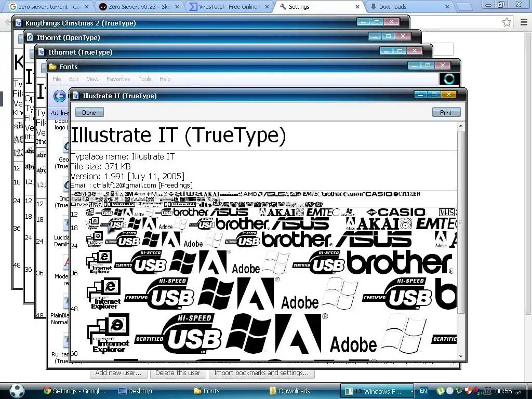532x399 pixels.
Task: Click Delete this user button
Action: pos(178,373)
